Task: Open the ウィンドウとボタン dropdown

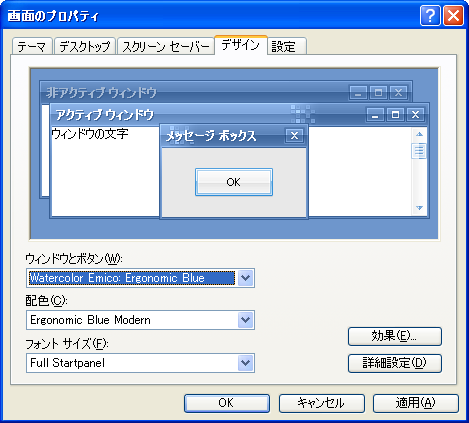Action: 246,278
